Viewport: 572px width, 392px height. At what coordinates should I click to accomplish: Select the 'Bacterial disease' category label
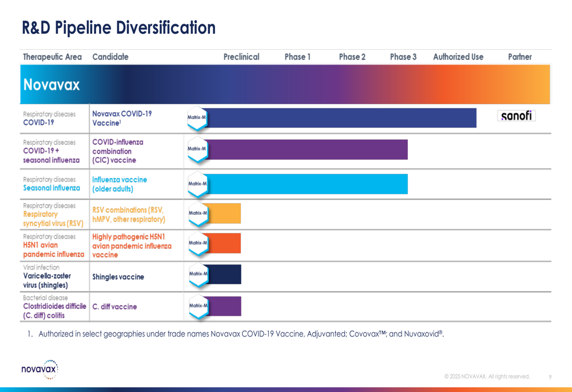tap(45, 298)
